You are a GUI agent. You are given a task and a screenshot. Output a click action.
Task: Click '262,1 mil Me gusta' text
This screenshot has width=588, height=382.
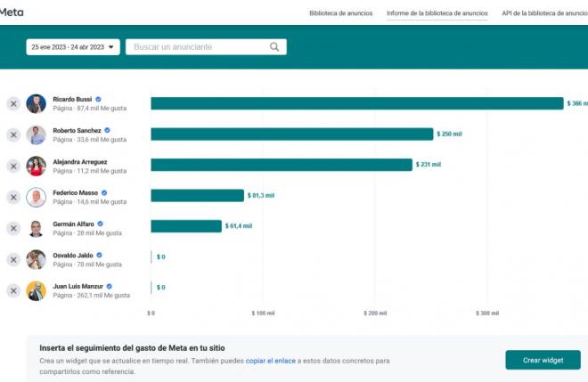pos(103,296)
